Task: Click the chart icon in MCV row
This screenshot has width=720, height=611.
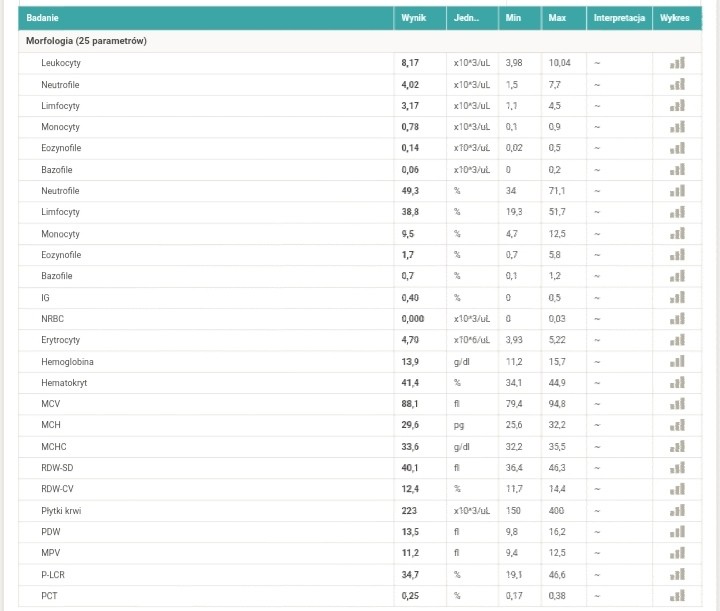Action: (677, 404)
